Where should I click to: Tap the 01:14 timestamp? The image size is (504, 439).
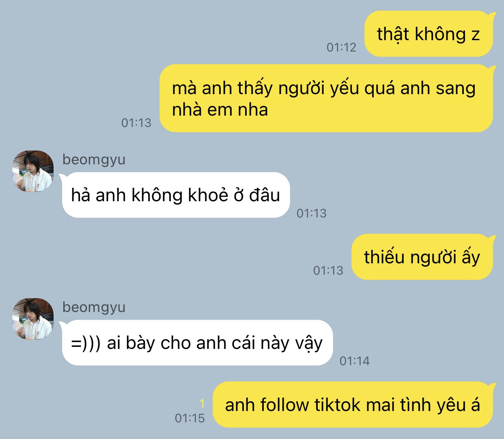pyautogui.click(x=355, y=361)
